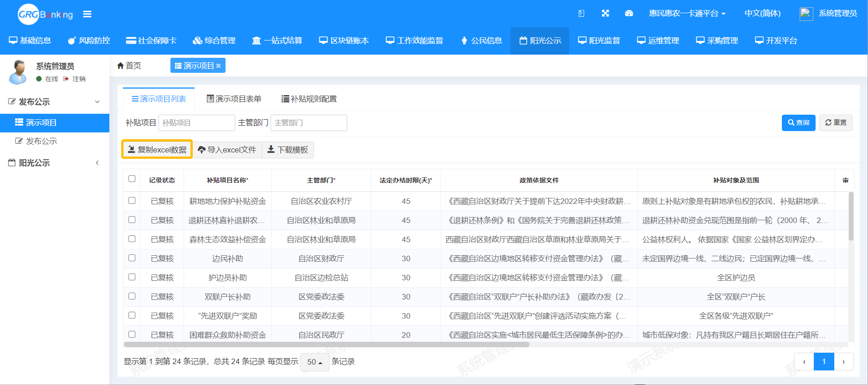Focus the 主管部门 input field
Image resolution: width=868 pixels, height=385 pixels.
pyautogui.click(x=308, y=123)
